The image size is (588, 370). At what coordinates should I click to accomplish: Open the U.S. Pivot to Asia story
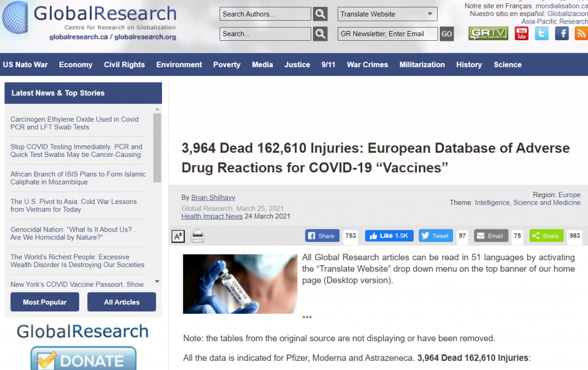(x=73, y=205)
